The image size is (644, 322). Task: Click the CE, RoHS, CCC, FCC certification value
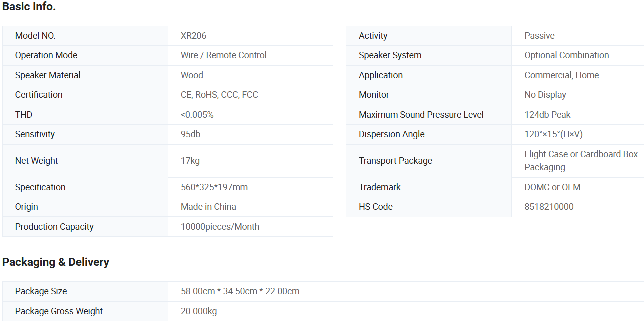219,95
